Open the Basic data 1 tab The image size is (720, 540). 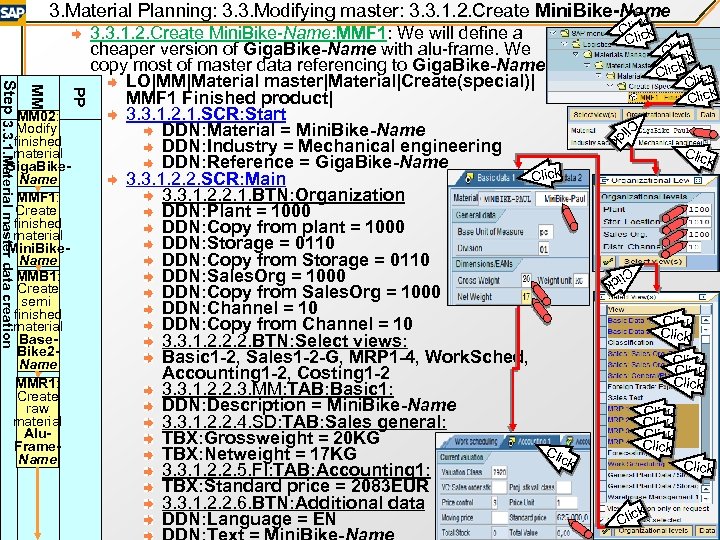[490, 178]
